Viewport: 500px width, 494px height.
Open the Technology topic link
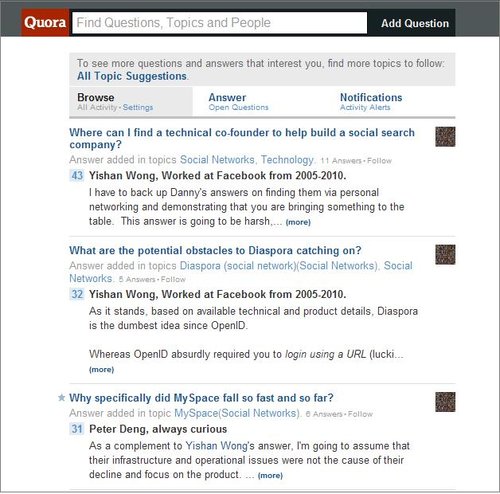tap(287, 160)
